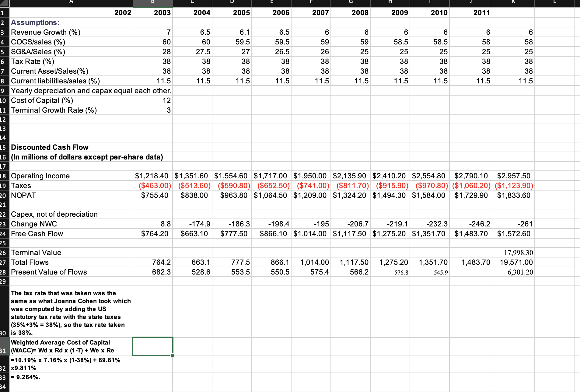Select Present Value of Flows 6,301.20

click(513, 272)
